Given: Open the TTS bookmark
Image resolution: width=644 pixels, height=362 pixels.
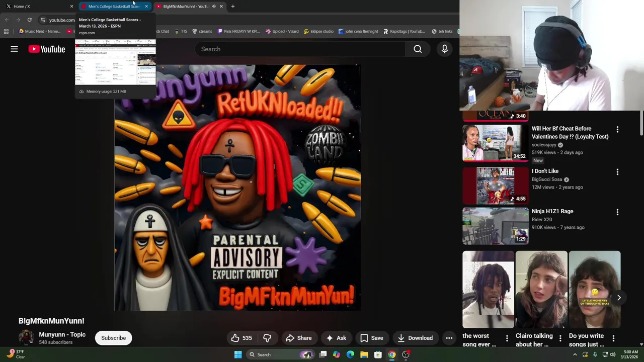Looking at the screenshot, I should click(181, 31).
